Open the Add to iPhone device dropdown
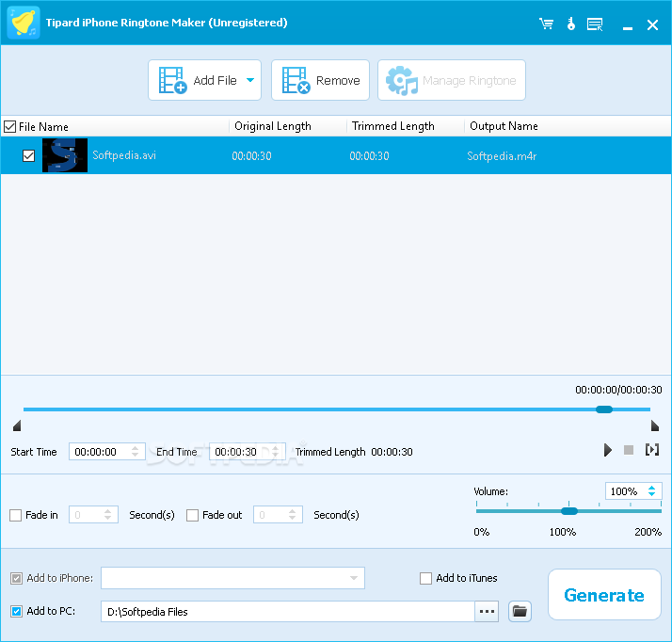The height and width of the screenshot is (642, 672). (x=232, y=578)
